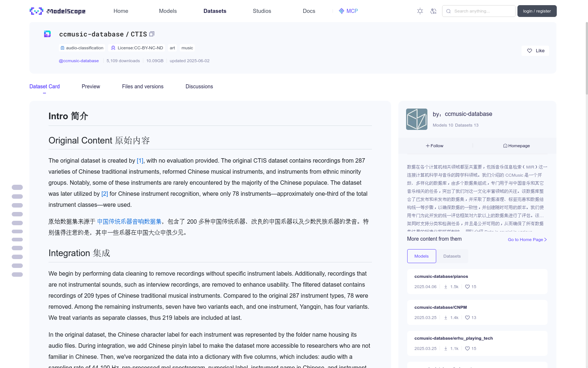Click the heart icon on ccmusic-database/pianos card

pos(467,287)
